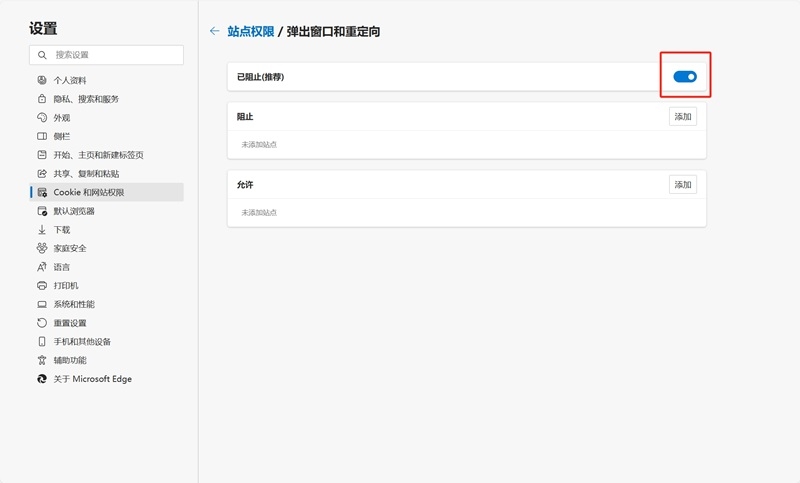800x483 pixels.
Task: Click the 辅助功能 accessibility icon
Action: (42, 360)
